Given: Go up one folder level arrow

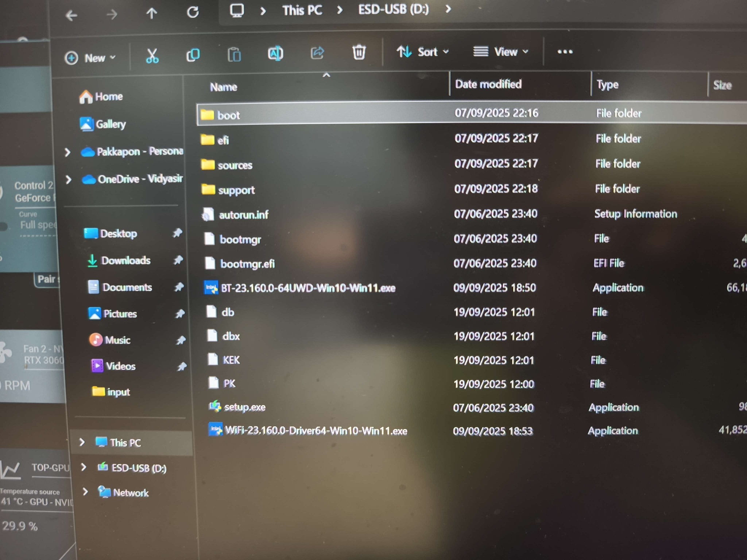Looking at the screenshot, I should click(152, 13).
